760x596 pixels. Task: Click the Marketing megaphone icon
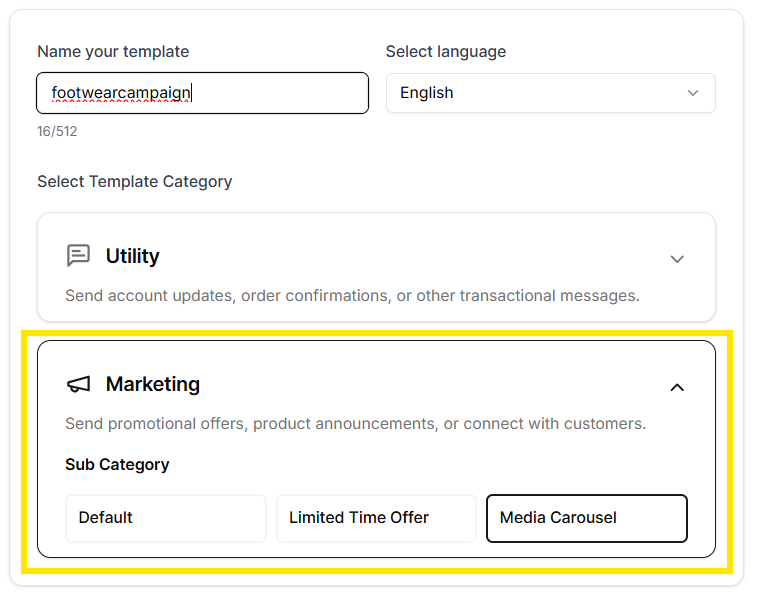tap(78, 384)
